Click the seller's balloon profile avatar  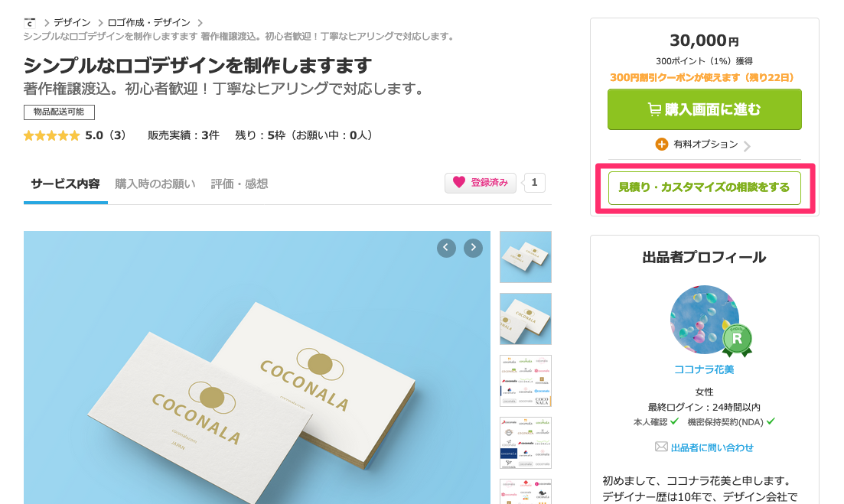705,320
